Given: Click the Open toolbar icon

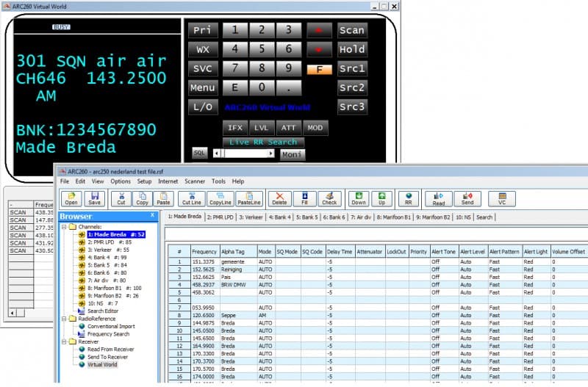Looking at the screenshot, I should pos(71,198).
